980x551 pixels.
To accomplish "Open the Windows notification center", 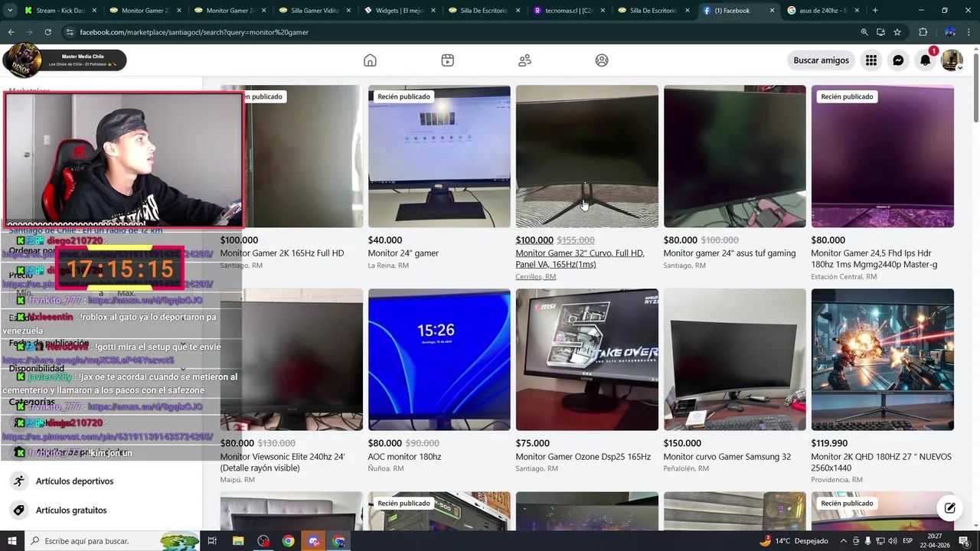I will pyautogui.click(x=964, y=541).
